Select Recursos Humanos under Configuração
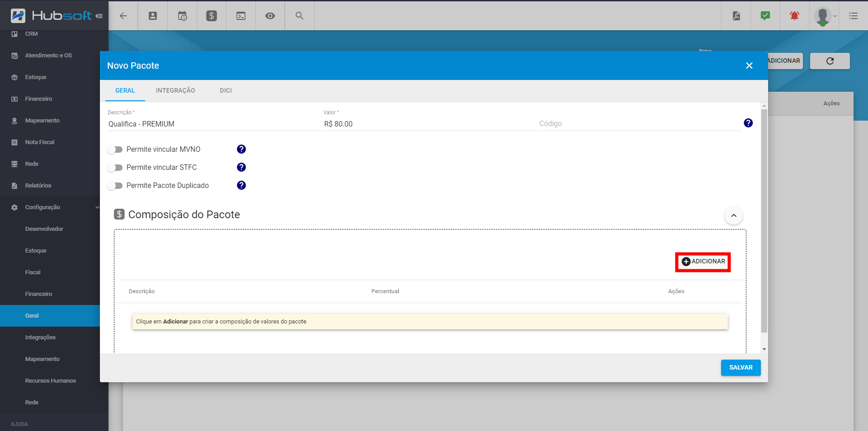 50,381
